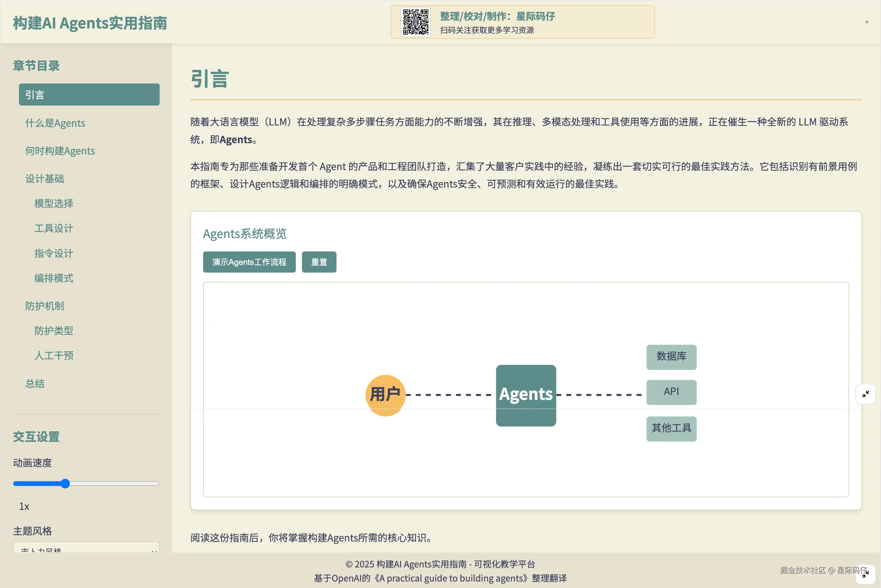Open the 防护机制 chapter

[45, 306]
